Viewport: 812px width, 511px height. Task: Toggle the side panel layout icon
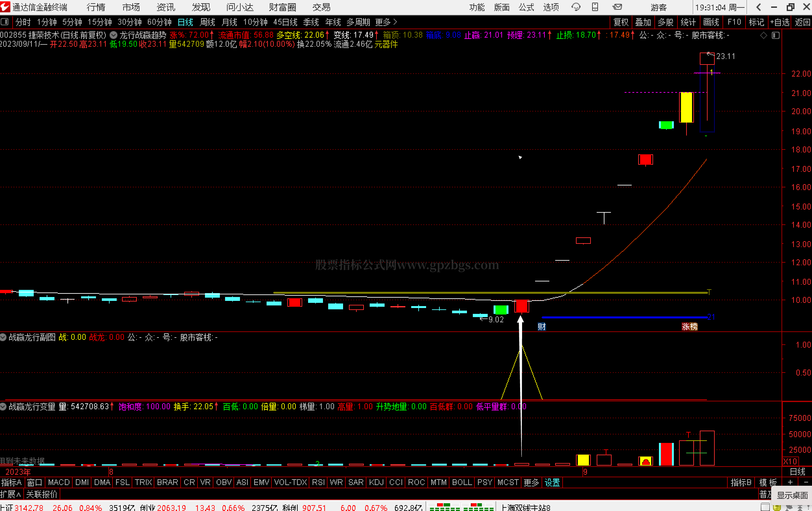[x=776, y=35]
